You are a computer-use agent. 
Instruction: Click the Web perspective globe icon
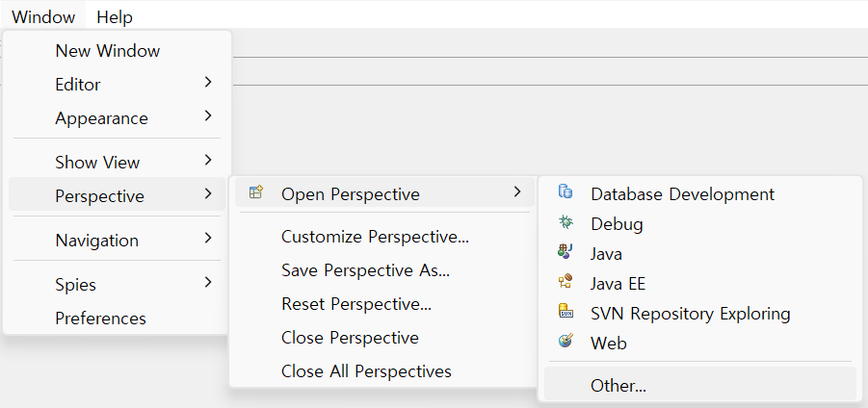[566, 342]
